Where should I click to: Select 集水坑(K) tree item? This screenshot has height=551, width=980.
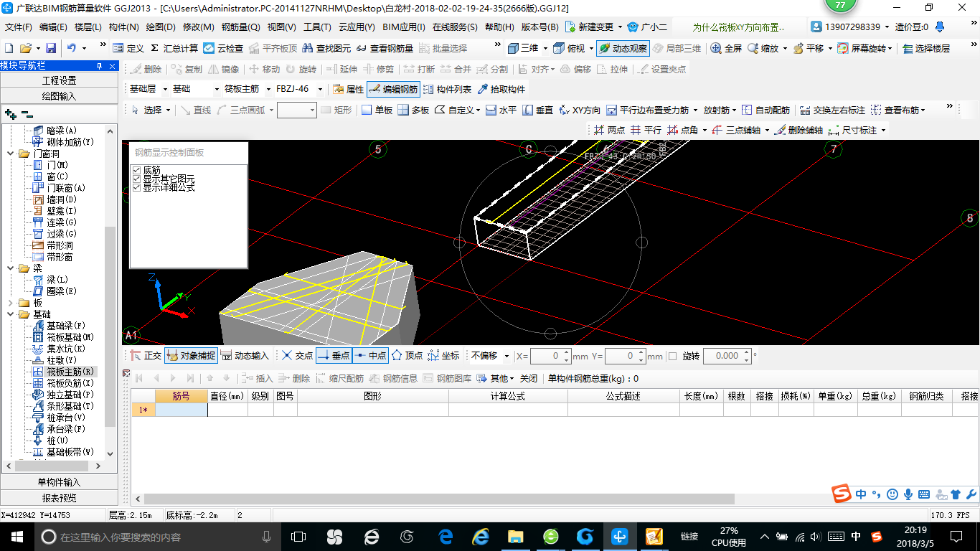66,349
